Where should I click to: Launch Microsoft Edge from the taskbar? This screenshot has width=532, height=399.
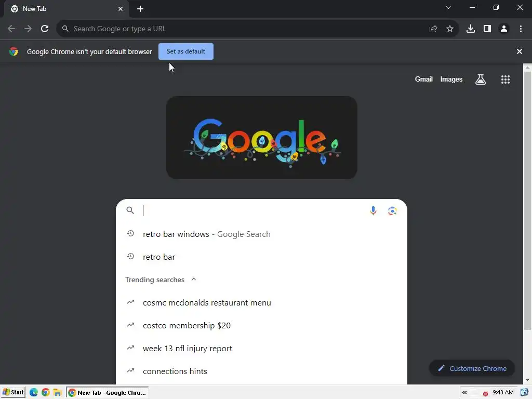34,393
